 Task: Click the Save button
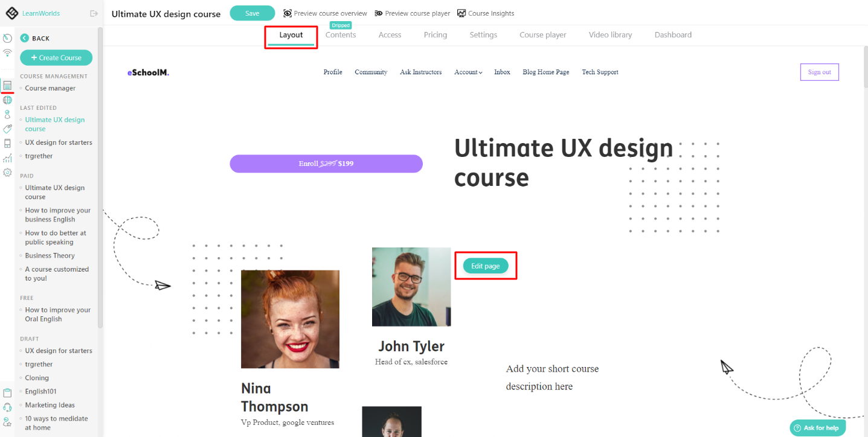coord(252,13)
